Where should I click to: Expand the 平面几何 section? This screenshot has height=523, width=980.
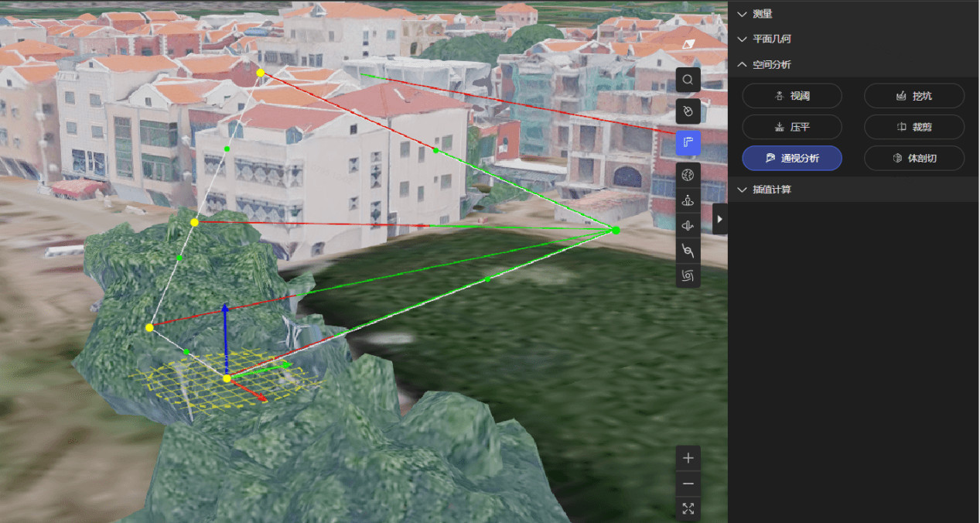pyautogui.click(x=771, y=39)
